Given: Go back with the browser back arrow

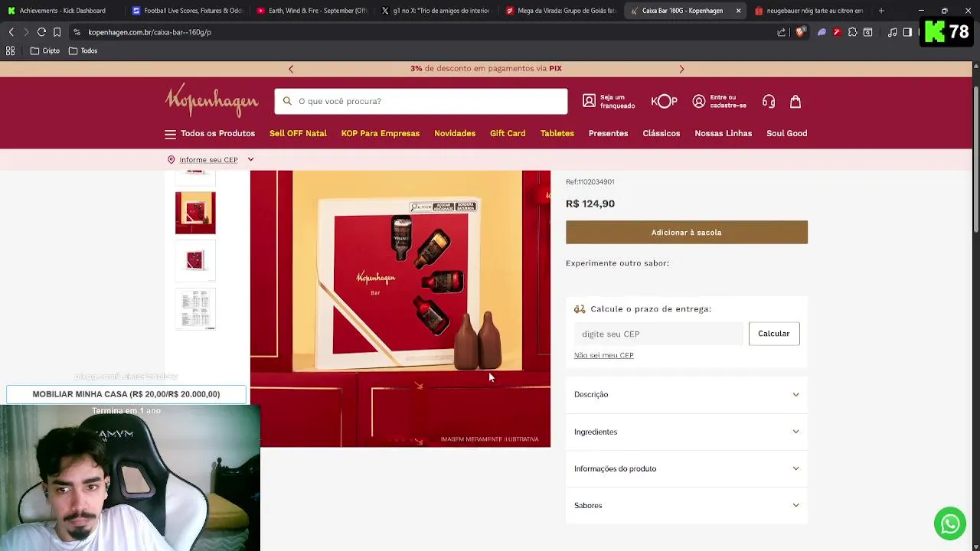Looking at the screenshot, I should pos(11,32).
